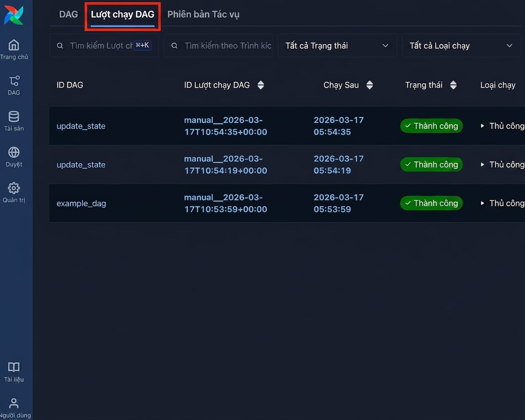Switch to the DAG tab
The height and width of the screenshot is (420, 525).
69,15
